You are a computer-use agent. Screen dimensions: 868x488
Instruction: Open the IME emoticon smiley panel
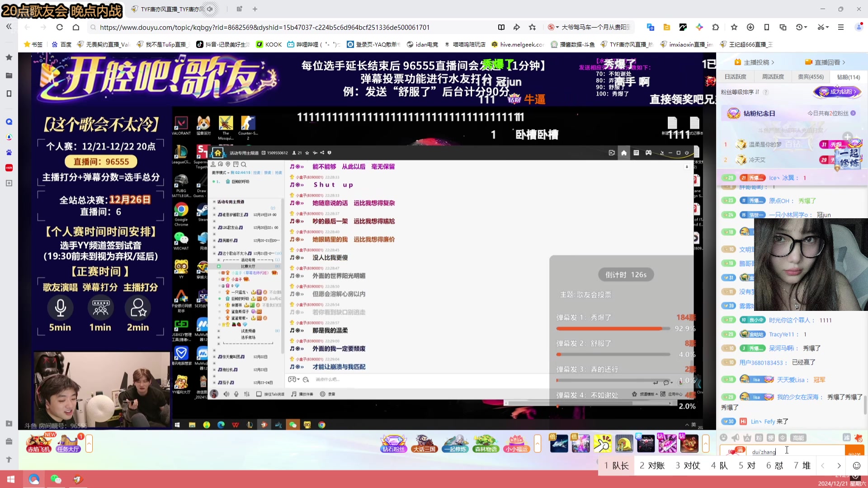pos(856,465)
